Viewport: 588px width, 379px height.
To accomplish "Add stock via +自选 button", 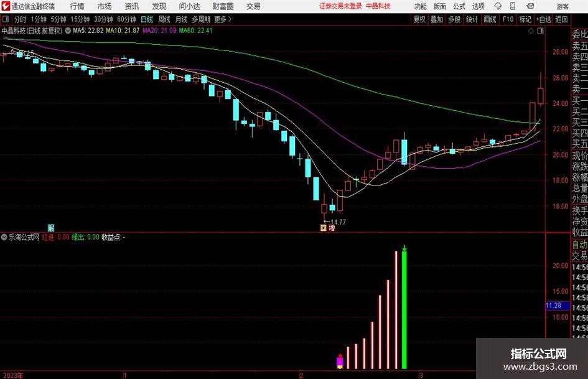I will [x=543, y=19].
